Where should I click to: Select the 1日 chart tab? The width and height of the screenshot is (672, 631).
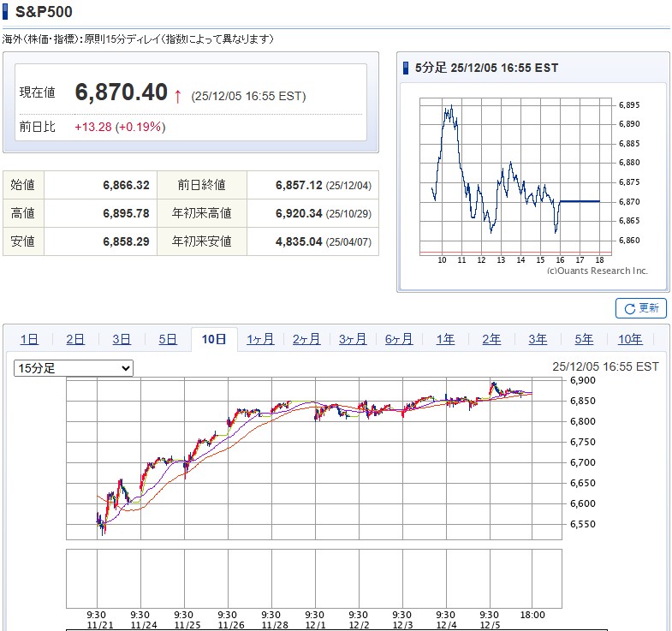[29, 340]
